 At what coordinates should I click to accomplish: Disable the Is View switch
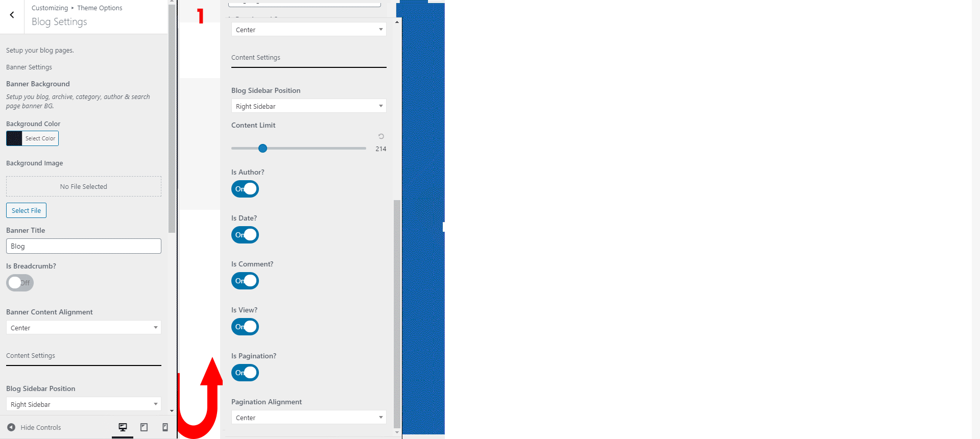click(245, 327)
